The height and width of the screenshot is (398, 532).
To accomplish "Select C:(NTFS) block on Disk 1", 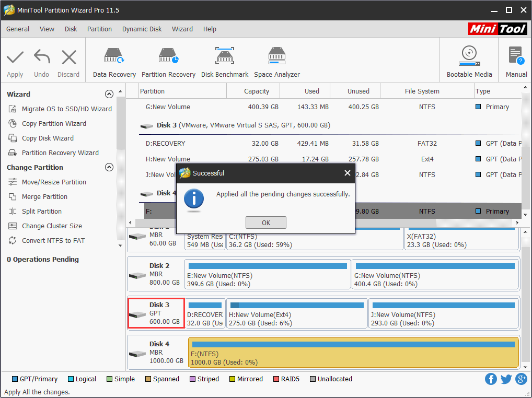I will pyautogui.click(x=315, y=238).
